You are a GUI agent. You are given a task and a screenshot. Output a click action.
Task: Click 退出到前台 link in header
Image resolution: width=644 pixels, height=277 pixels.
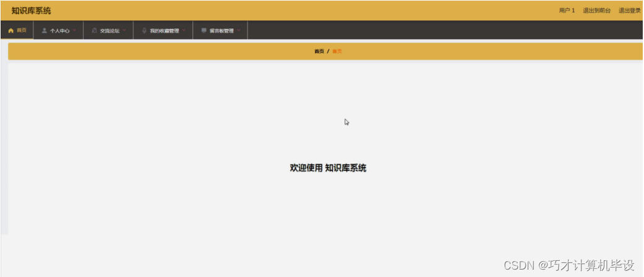click(x=597, y=11)
